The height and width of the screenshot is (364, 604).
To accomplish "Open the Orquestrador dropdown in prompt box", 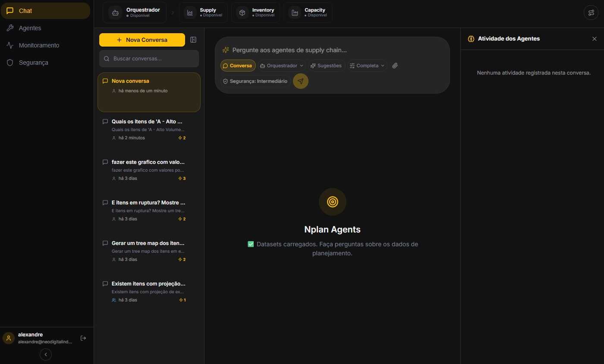I will [x=282, y=66].
